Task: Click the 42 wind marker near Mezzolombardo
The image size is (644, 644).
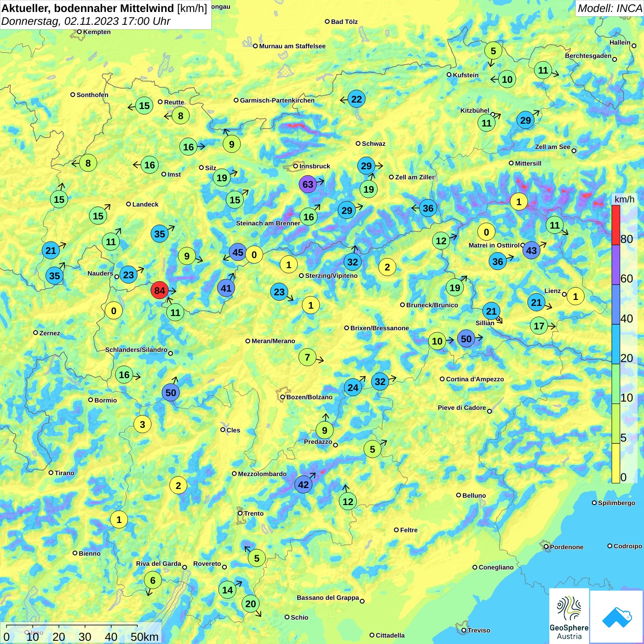Action: click(x=303, y=484)
